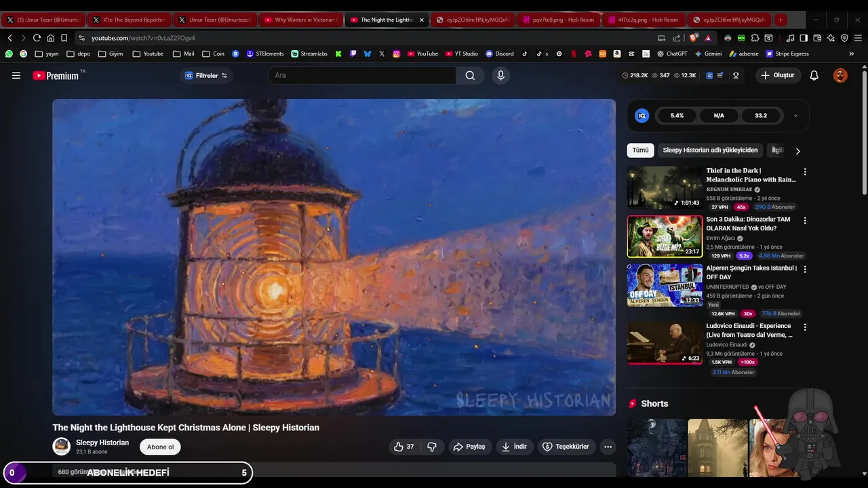868x488 pixels.
Task: Open YouTube notifications bell
Action: coord(814,75)
